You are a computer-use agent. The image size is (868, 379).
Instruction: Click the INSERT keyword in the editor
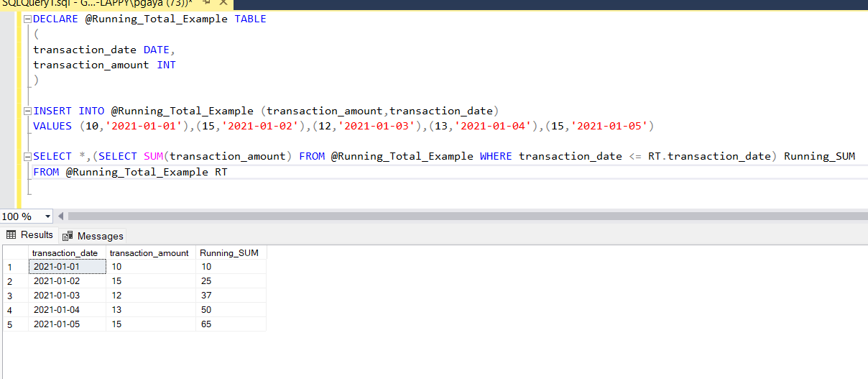(x=52, y=111)
